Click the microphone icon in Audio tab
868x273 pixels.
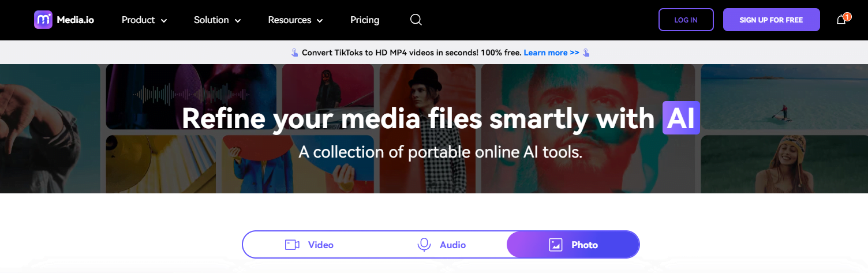[x=424, y=245]
